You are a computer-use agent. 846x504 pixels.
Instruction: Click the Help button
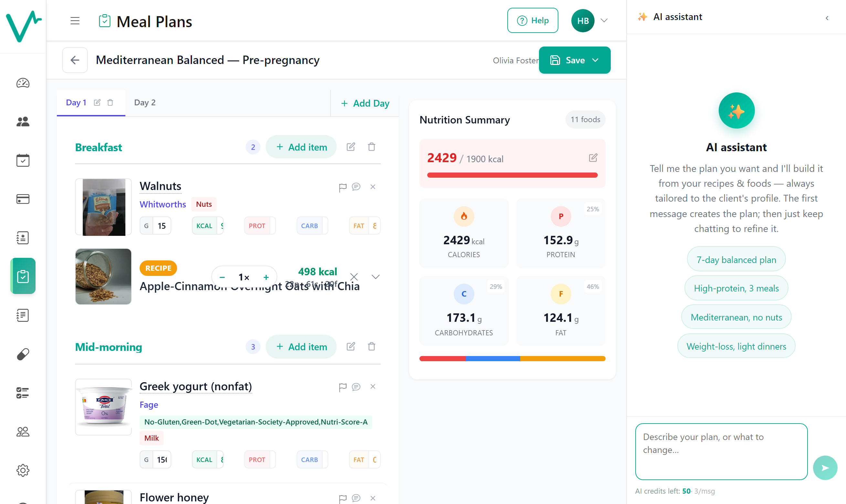pos(533,20)
